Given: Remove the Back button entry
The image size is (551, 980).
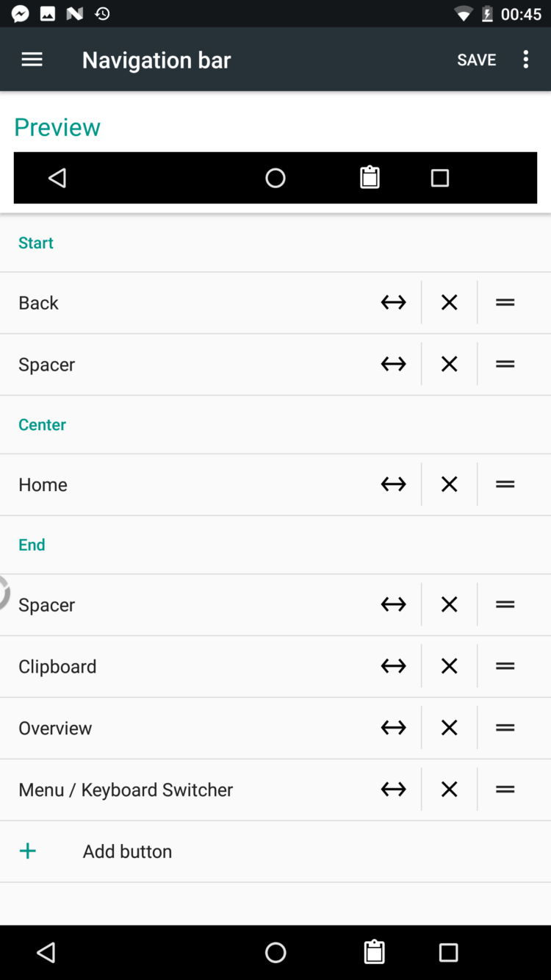Looking at the screenshot, I should [449, 302].
